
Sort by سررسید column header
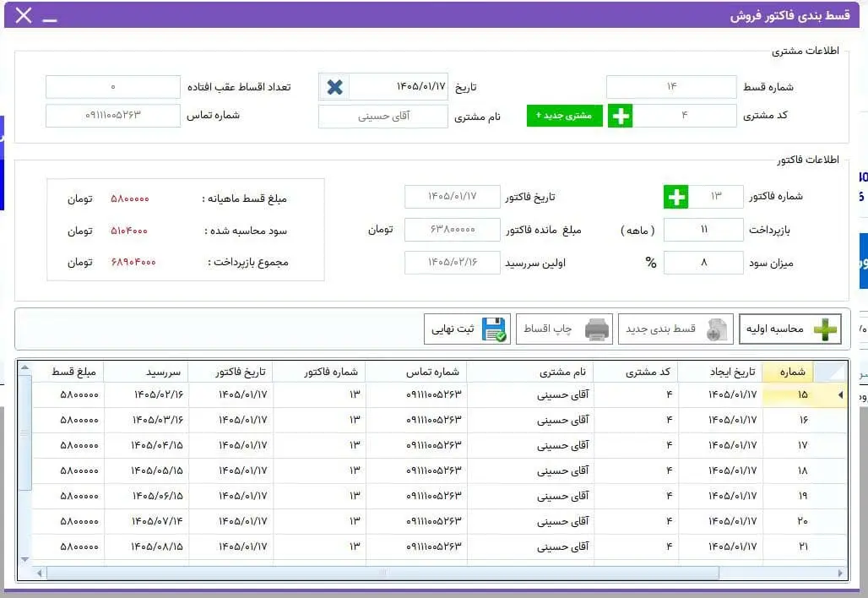point(146,372)
